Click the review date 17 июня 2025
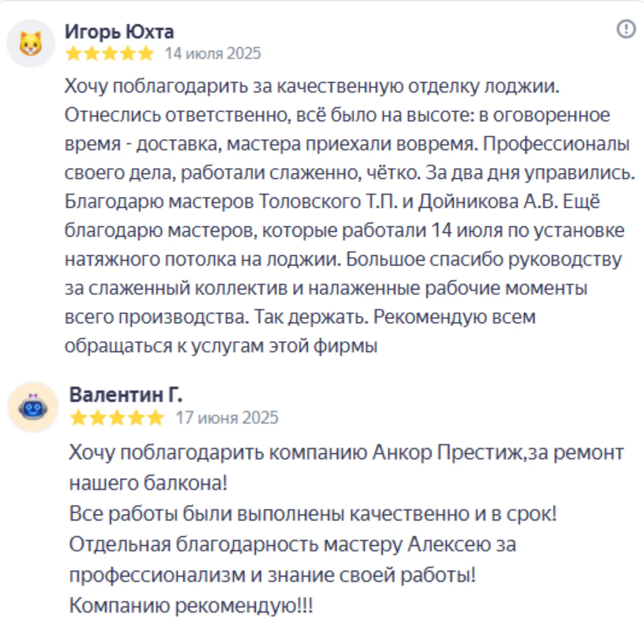The width and height of the screenshot is (644, 644). [x=227, y=418]
